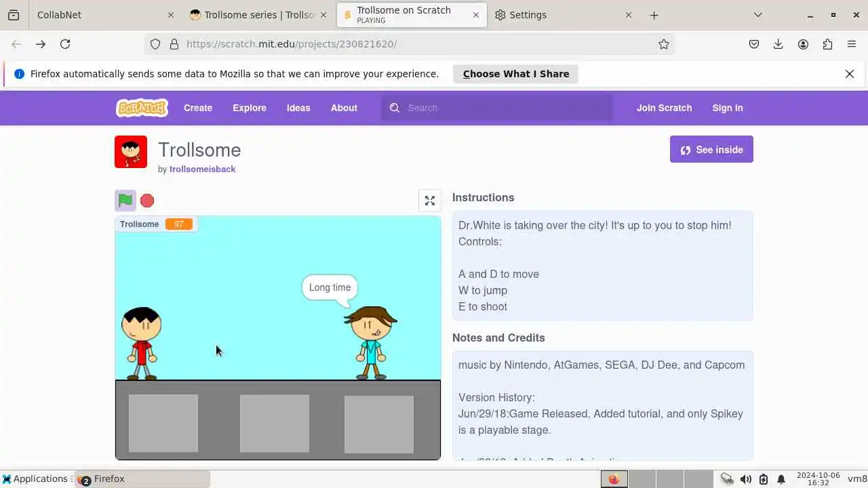Switch to the Settings tab

click(564, 15)
